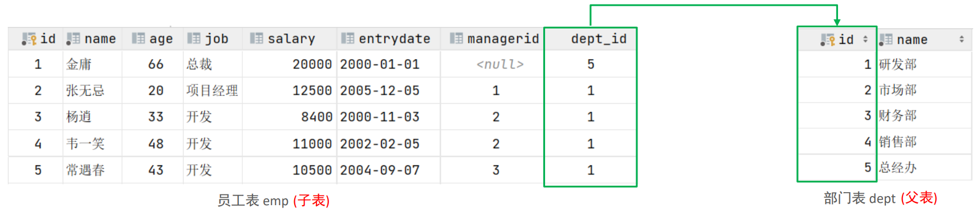The width and height of the screenshot is (980, 224).
Task: Click the primary key icon of emp id column
Action: tap(29, 39)
